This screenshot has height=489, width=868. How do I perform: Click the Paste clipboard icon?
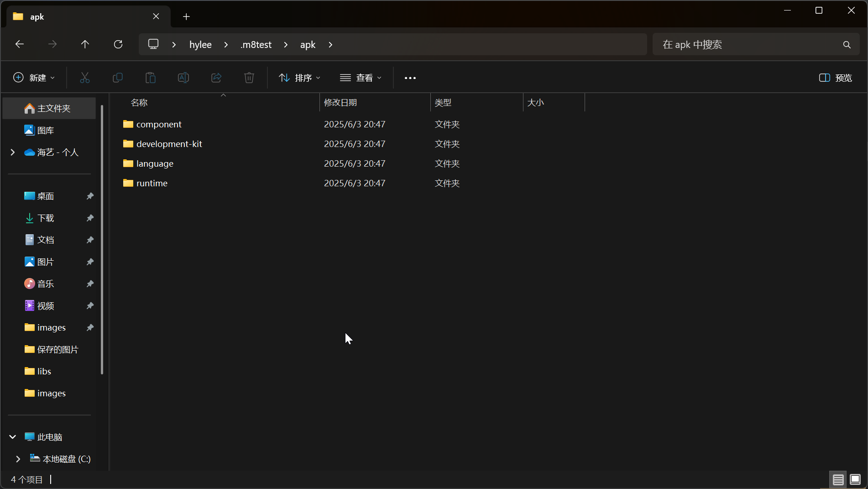click(x=151, y=78)
